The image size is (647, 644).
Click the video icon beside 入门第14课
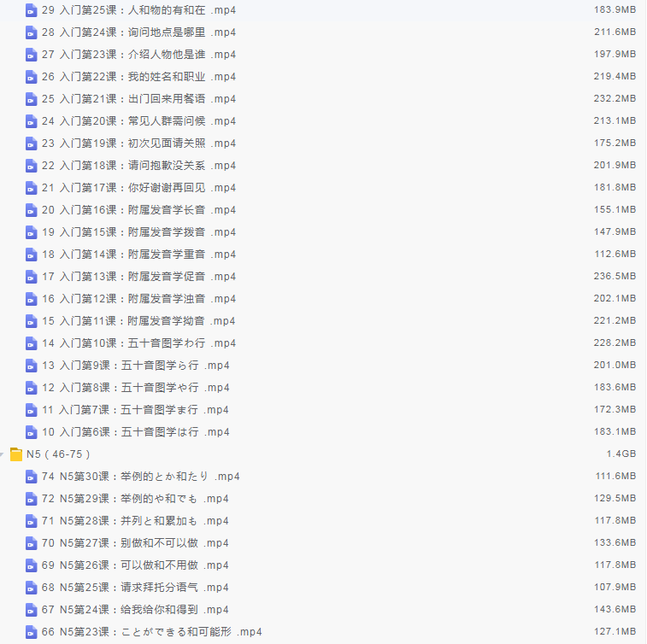[32, 255]
